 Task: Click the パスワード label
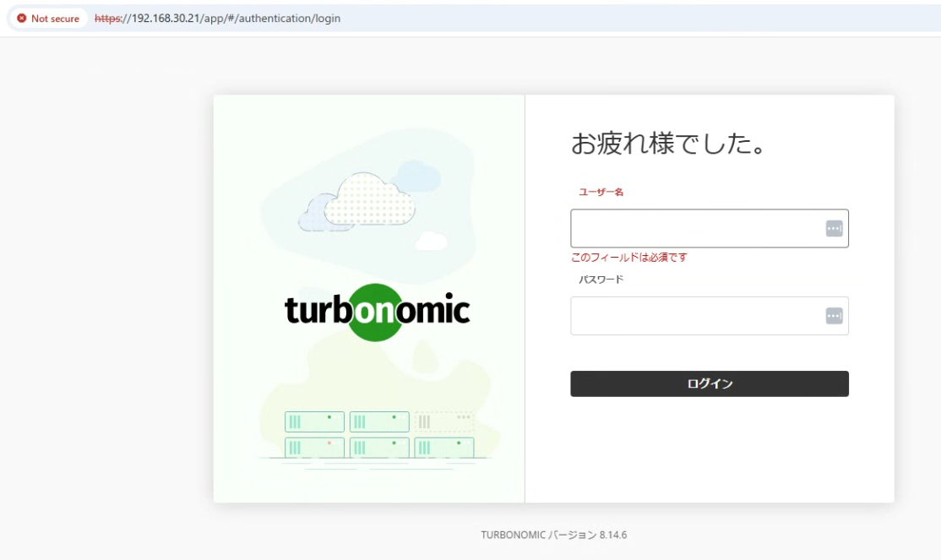coord(601,279)
